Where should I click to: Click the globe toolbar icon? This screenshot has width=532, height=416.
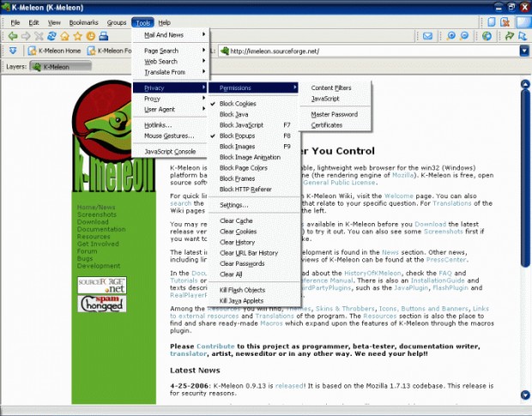tap(487, 36)
